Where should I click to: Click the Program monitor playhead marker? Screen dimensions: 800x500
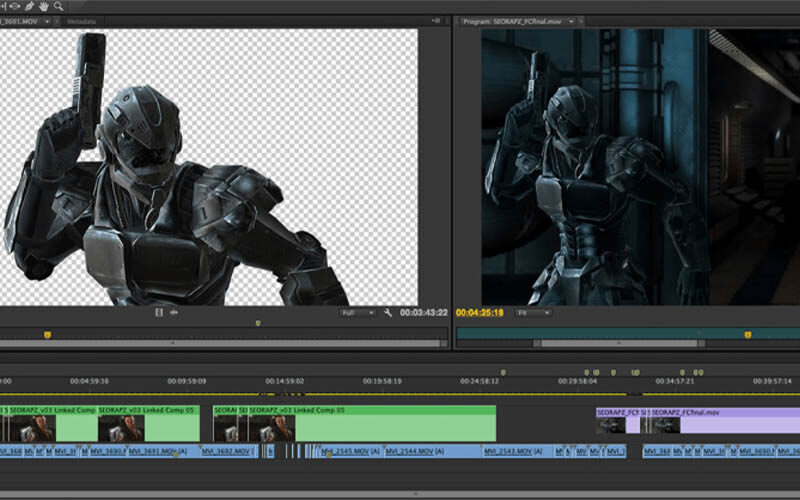(x=747, y=335)
